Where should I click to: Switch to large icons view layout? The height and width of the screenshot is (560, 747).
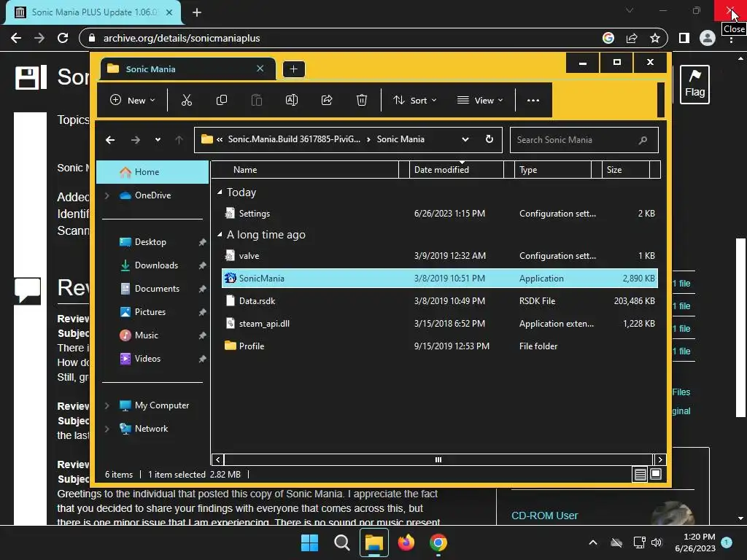pyautogui.click(x=656, y=474)
